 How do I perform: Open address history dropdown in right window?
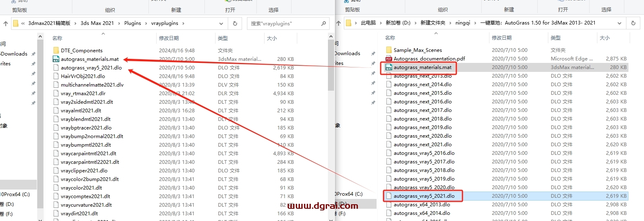(619, 23)
